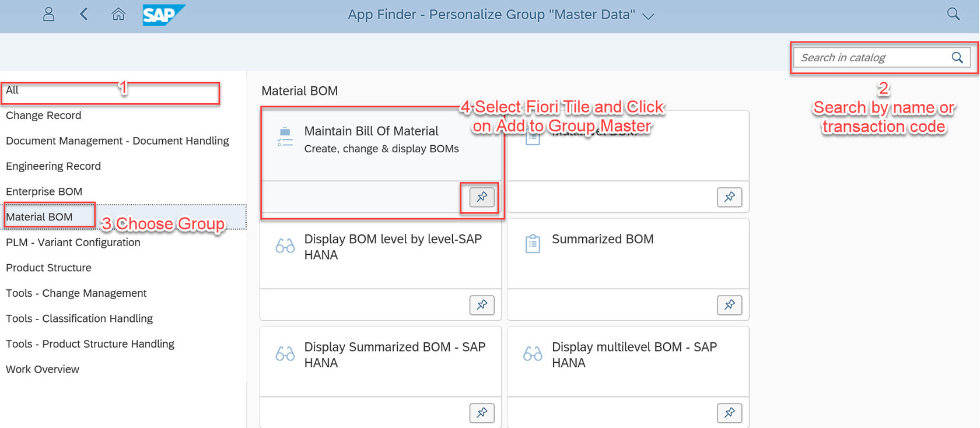Screen dimensions: 980x428
Task: Pin the Maintain Bill Of Material tile to group
Action: [x=482, y=197]
